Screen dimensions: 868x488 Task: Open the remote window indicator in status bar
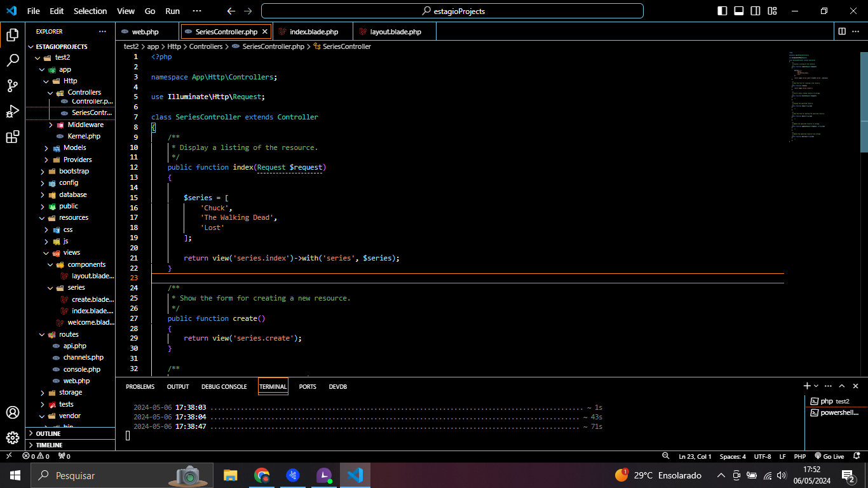9,456
